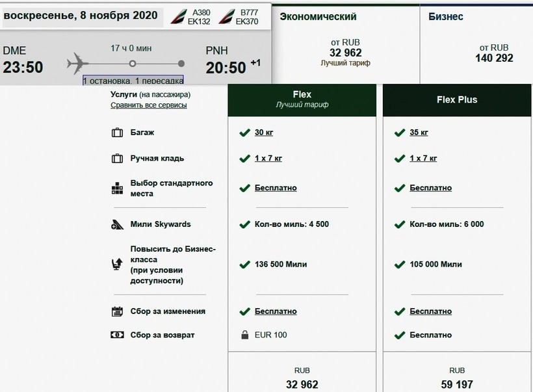Click the seat selection grid icon

[117, 189]
